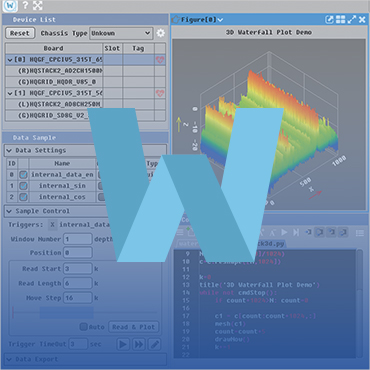Click the heart status icon for board [0]
The image size is (370, 370).
tap(160, 60)
